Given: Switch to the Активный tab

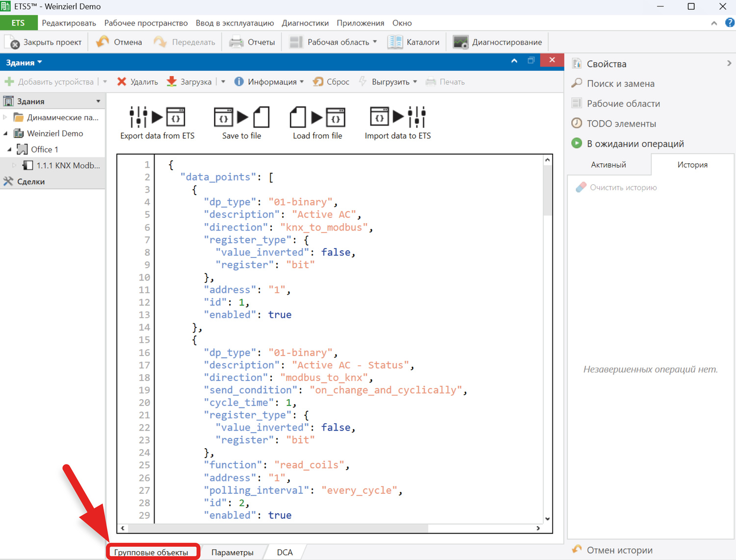Looking at the screenshot, I should coord(608,165).
